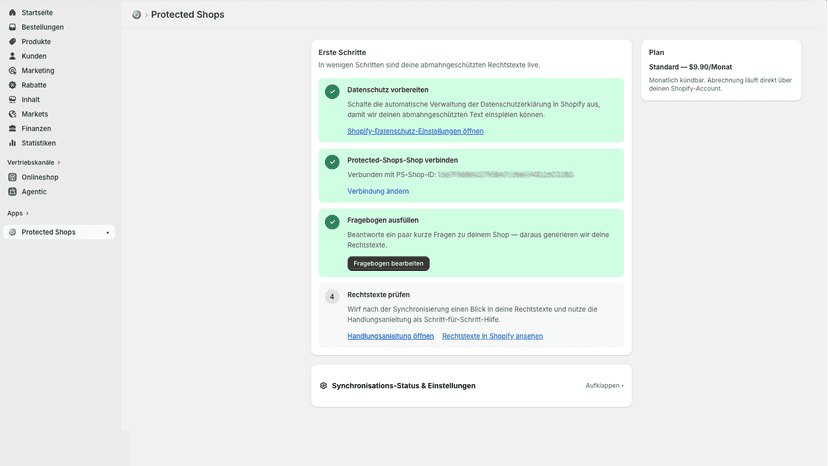Open Startseite in the sidebar

[x=37, y=12]
